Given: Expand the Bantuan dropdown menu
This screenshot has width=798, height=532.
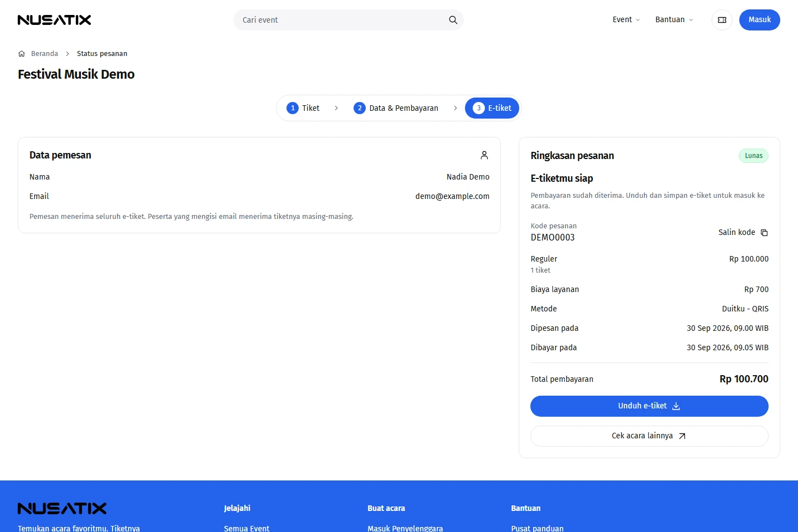Looking at the screenshot, I should 674,20.
